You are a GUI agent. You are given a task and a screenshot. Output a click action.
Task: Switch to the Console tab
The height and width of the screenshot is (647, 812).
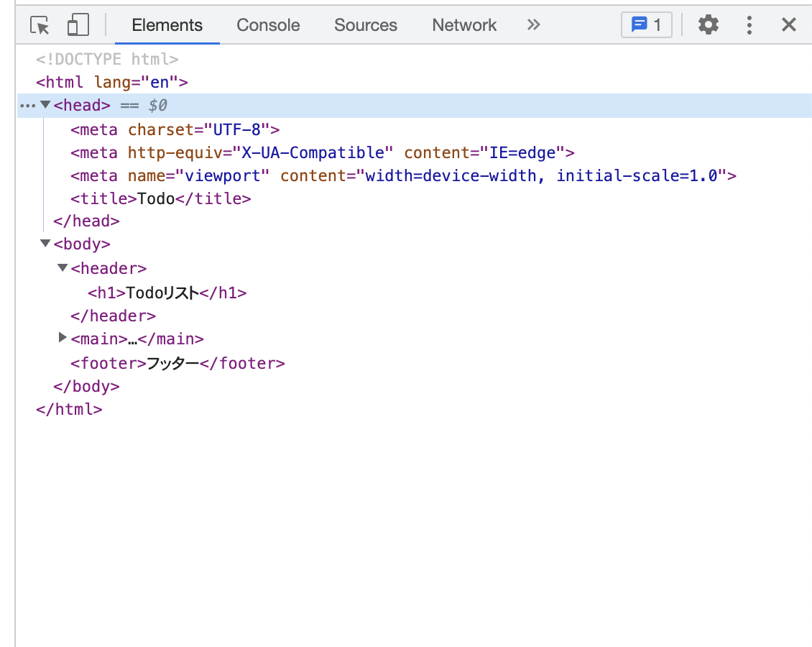point(268,25)
